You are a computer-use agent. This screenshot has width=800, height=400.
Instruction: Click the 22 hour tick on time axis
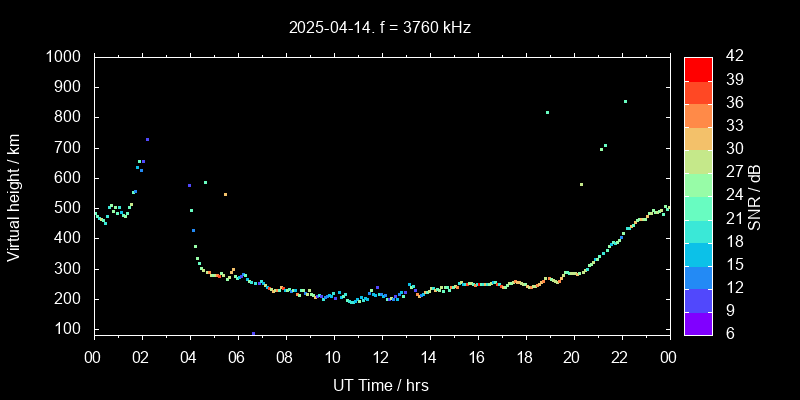[620, 357]
